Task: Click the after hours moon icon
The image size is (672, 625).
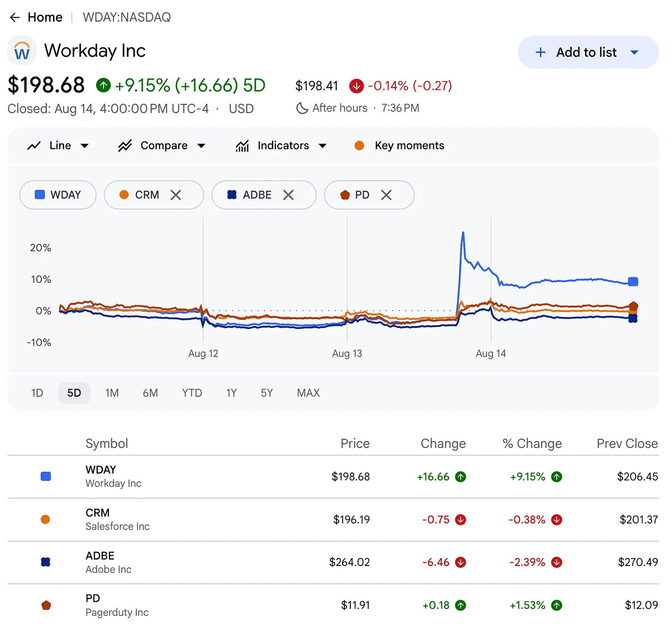Action: point(302,108)
